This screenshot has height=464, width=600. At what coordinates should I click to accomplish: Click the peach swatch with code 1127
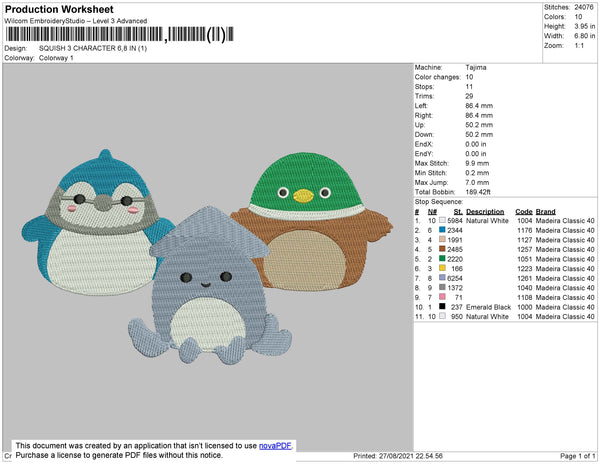coord(442,240)
